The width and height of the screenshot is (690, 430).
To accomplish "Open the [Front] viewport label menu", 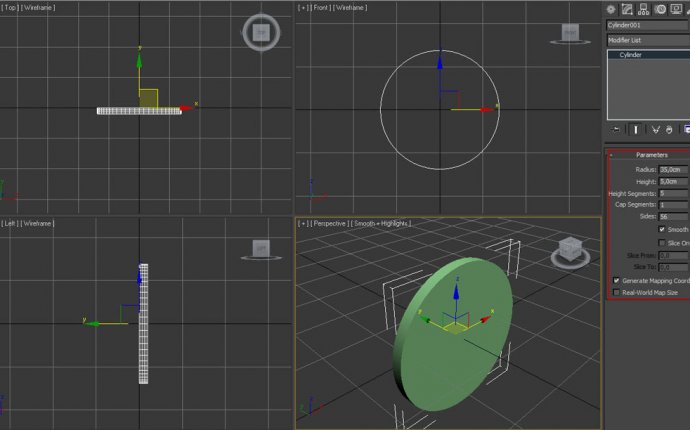I will [319, 7].
